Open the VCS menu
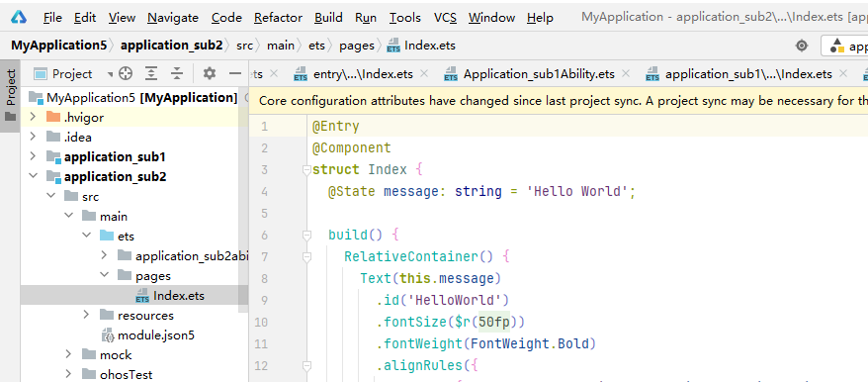Image resolution: width=868 pixels, height=382 pixels. pos(445,18)
